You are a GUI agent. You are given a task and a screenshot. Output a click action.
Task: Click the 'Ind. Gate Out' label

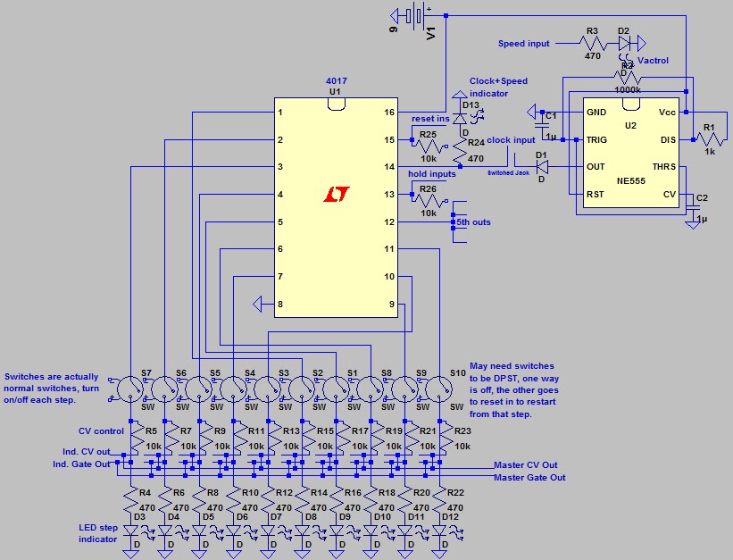(x=81, y=464)
